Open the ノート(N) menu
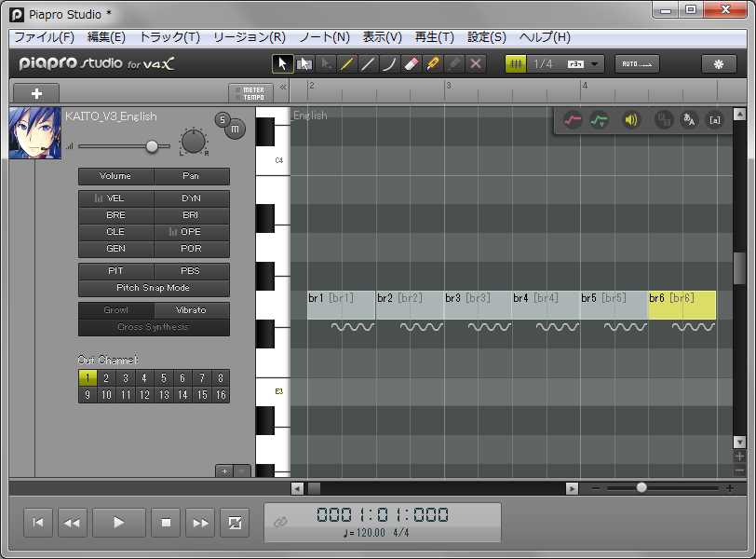The height and width of the screenshot is (559, 756). click(324, 37)
